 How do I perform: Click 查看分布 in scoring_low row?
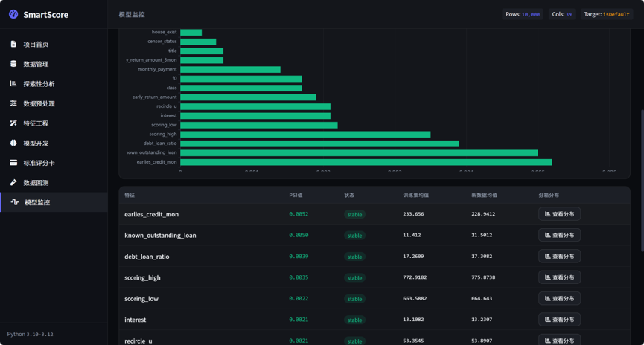[x=559, y=298]
